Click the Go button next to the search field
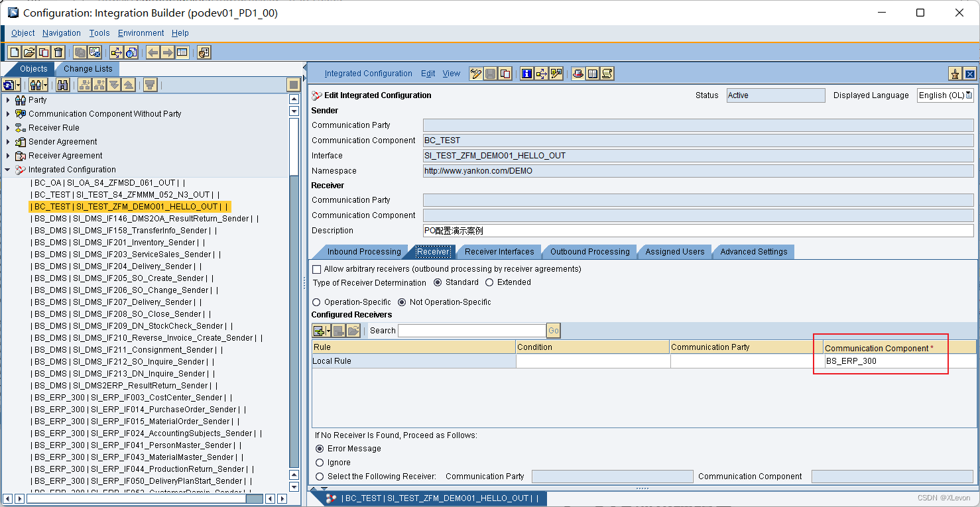Image resolution: width=980 pixels, height=507 pixels. 553,330
